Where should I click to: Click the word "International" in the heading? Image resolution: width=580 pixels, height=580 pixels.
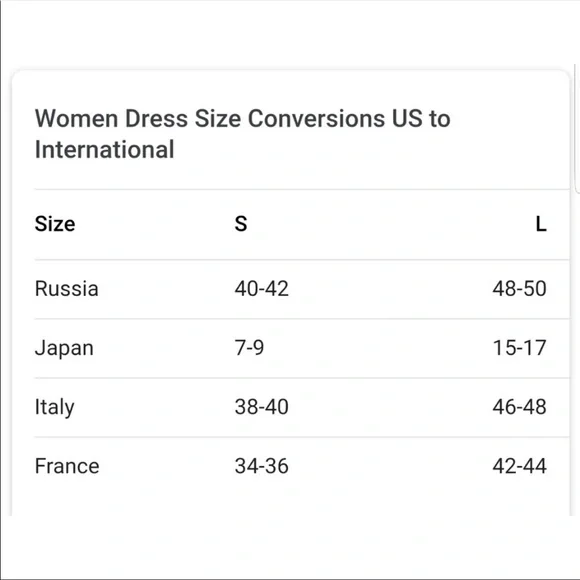click(x=104, y=149)
